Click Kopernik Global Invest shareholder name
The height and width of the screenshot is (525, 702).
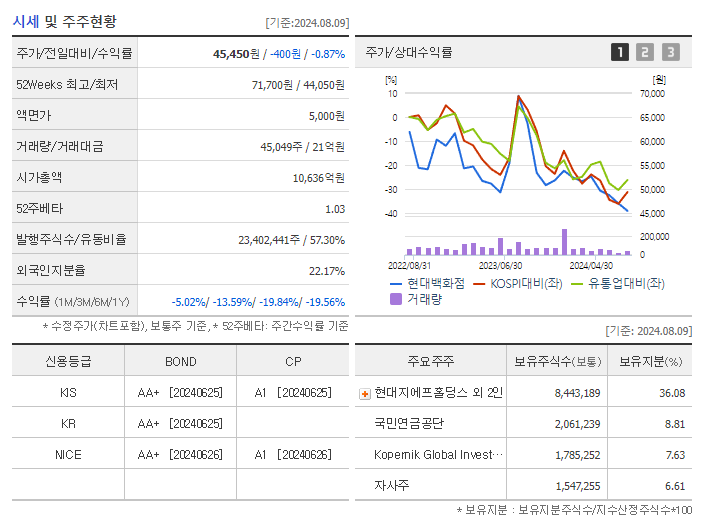click(x=438, y=455)
